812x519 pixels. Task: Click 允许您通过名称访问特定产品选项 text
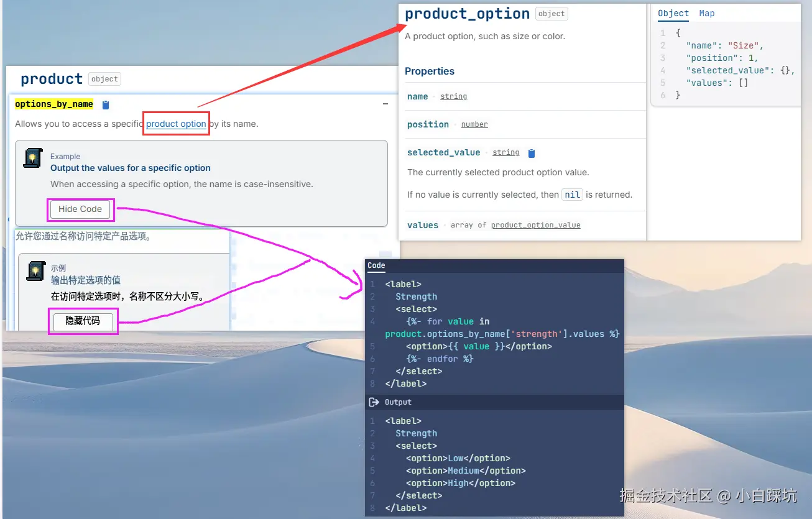tap(83, 236)
